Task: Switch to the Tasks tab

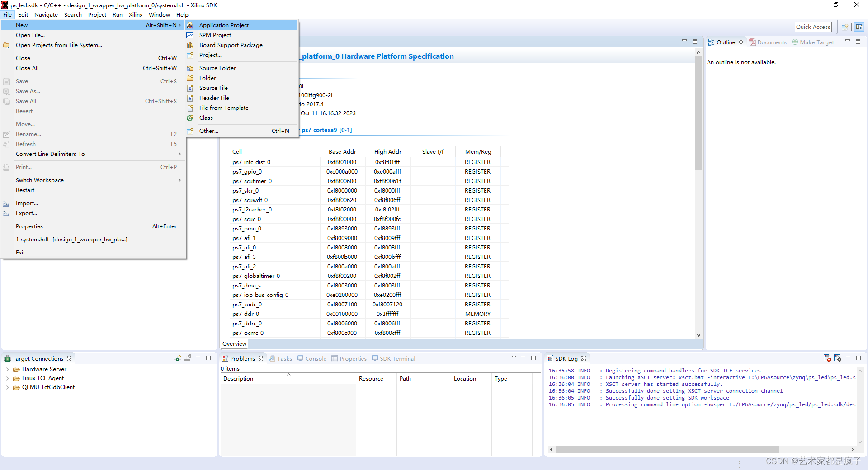Action: click(280, 358)
